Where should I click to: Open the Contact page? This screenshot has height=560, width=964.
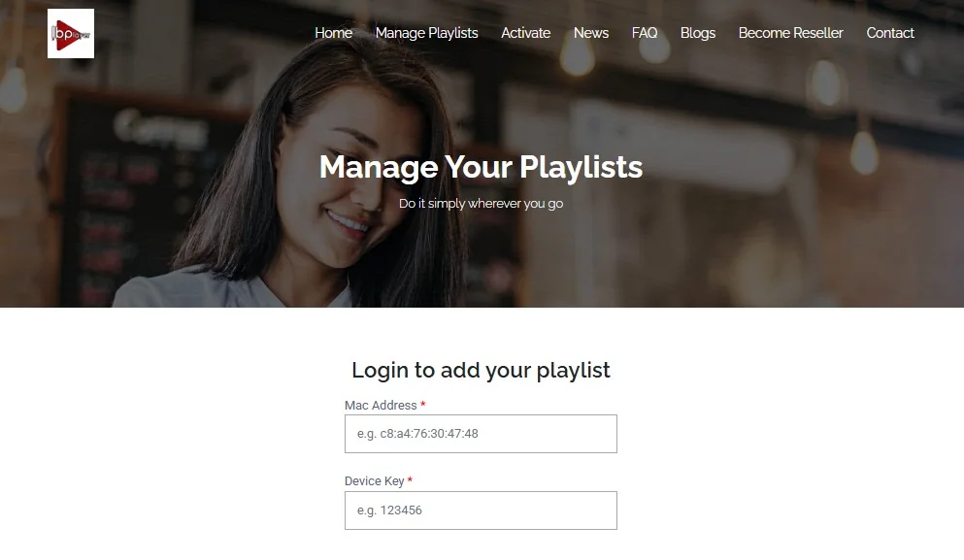pyautogui.click(x=890, y=33)
